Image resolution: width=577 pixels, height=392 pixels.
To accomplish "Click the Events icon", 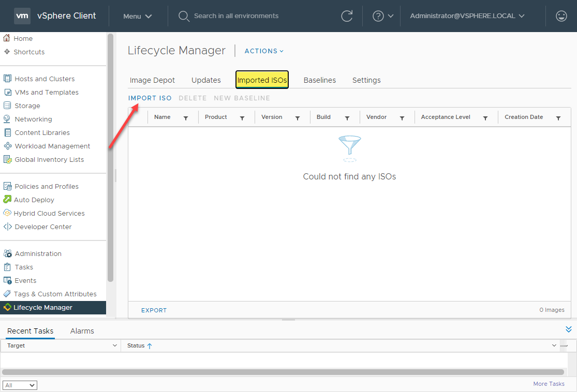I will point(7,280).
